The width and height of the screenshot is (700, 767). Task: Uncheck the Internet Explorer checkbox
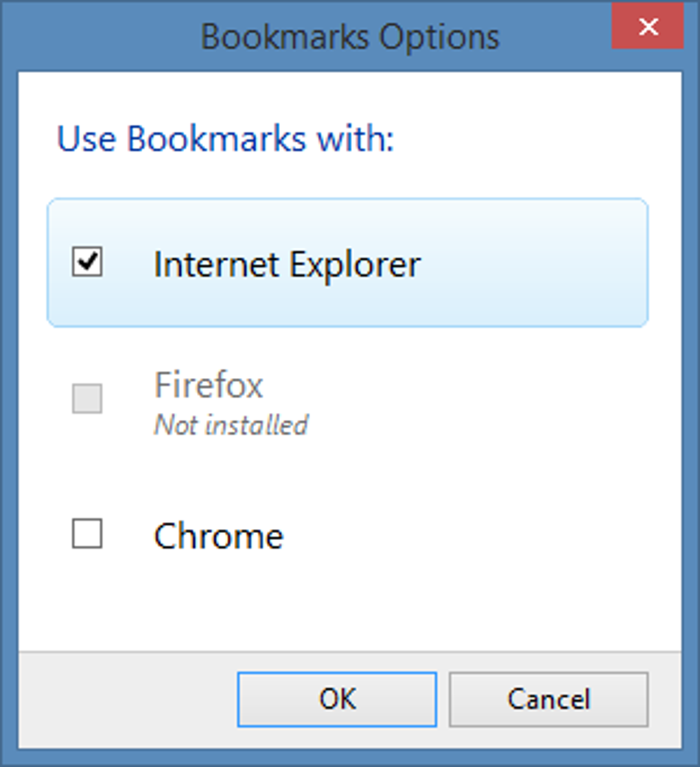[x=87, y=263]
